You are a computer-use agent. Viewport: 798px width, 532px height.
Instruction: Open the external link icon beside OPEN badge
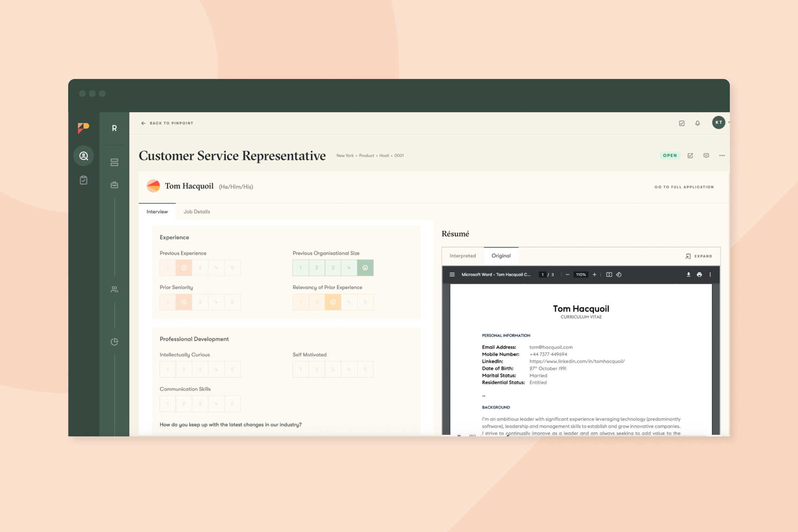(x=690, y=155)
